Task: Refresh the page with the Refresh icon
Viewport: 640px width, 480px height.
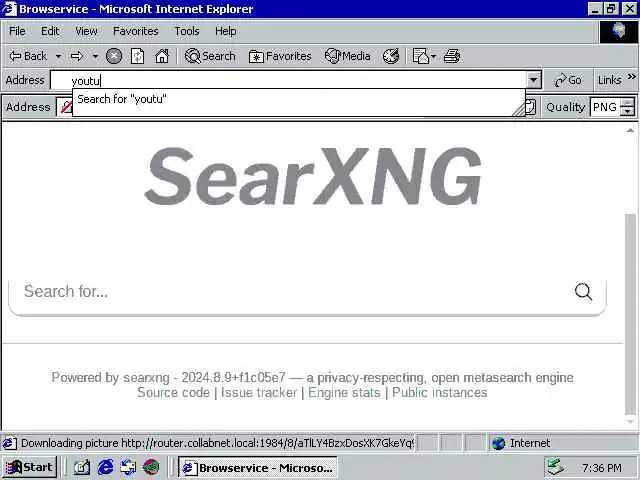Action: (x=138, y=56)
